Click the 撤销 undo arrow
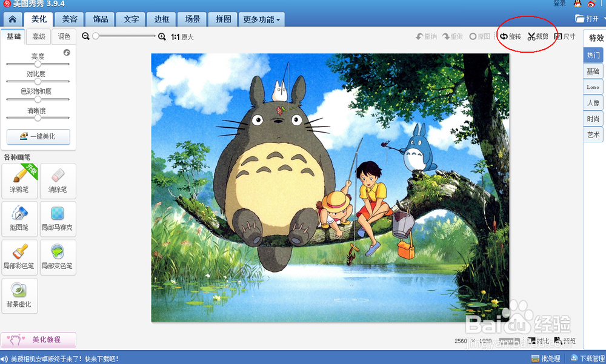606x364 pixels. [x=426, y=37]
